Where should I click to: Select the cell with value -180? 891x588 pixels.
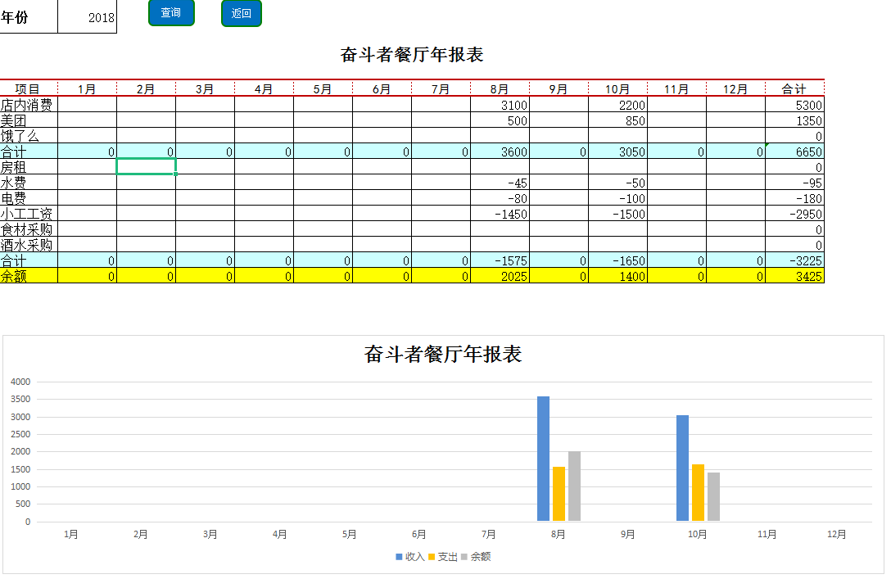coord(794,198)
